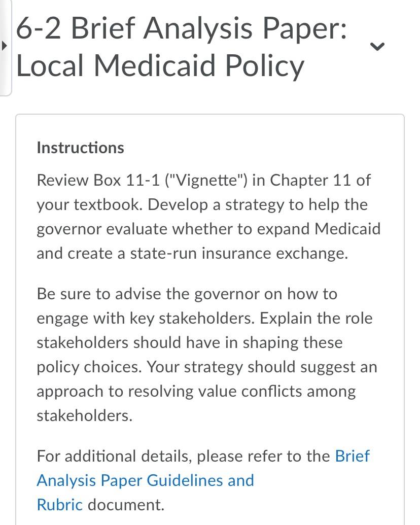
Task: Click the "Local Medicaid Policy" title line
Action: point(160,65)
